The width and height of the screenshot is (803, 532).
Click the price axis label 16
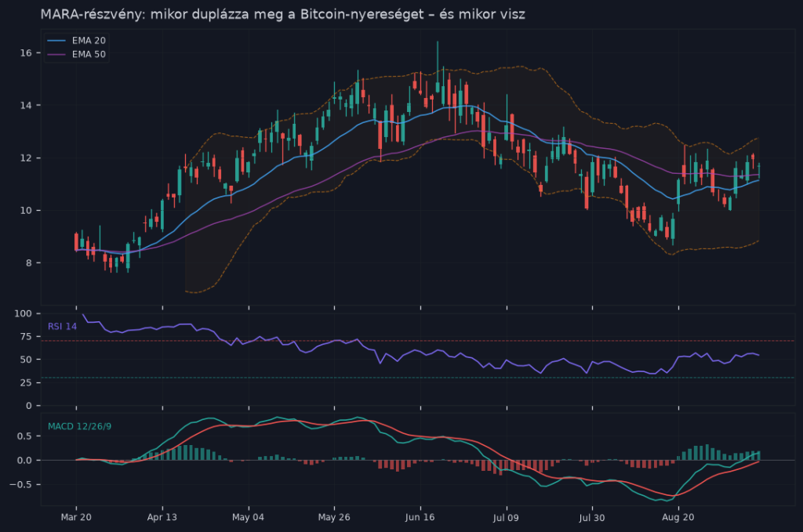click(26, 52)
